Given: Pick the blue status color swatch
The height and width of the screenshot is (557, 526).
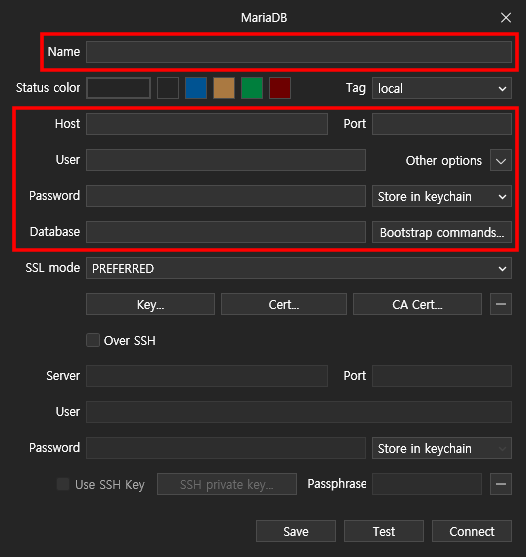Looking at the screenshot, I should [x=196, y=88].
